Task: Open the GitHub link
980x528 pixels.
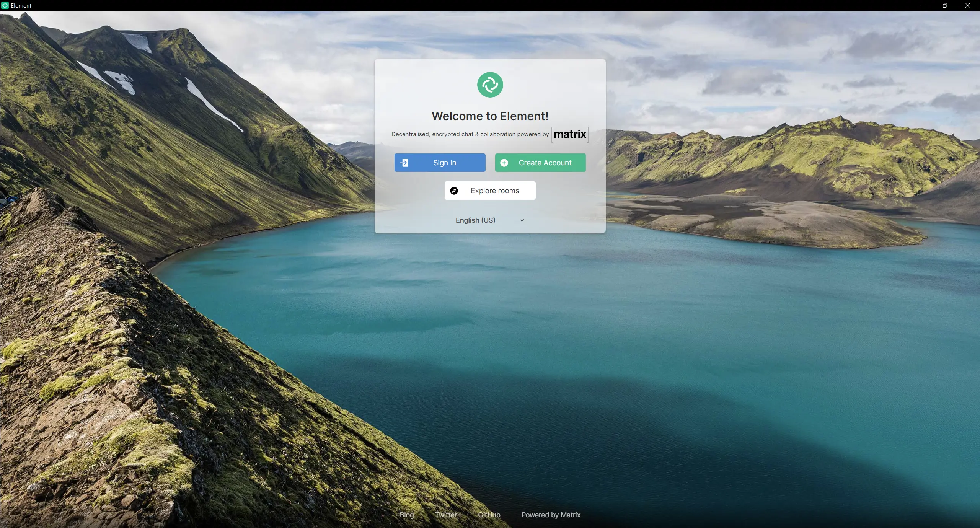Action: 488,515
